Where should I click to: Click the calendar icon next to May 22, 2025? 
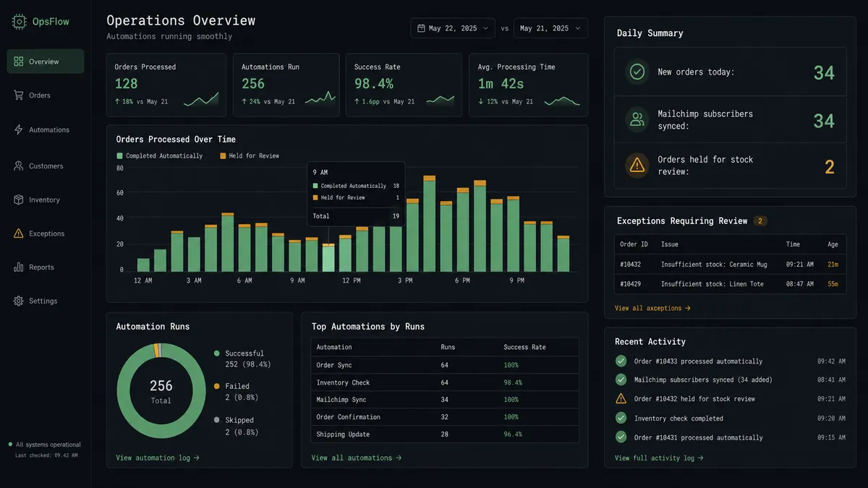[421, 28]
